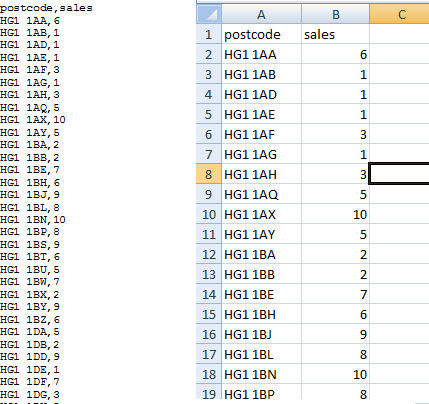Image resolution: width=429 pixels, height=404 pixels.
Task: Select cell containing HG1 1BA
Action: (x=261, y=254)
